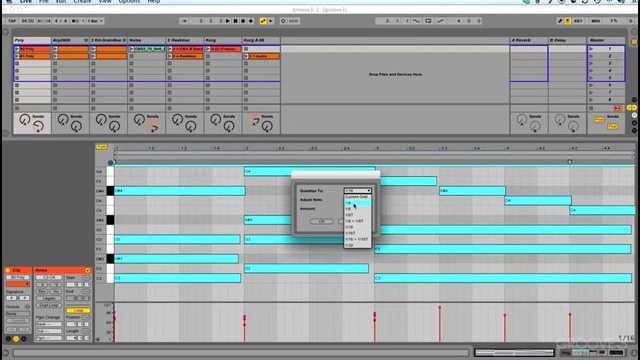Click the Notes box arrow icon

(x=87, y=270)
